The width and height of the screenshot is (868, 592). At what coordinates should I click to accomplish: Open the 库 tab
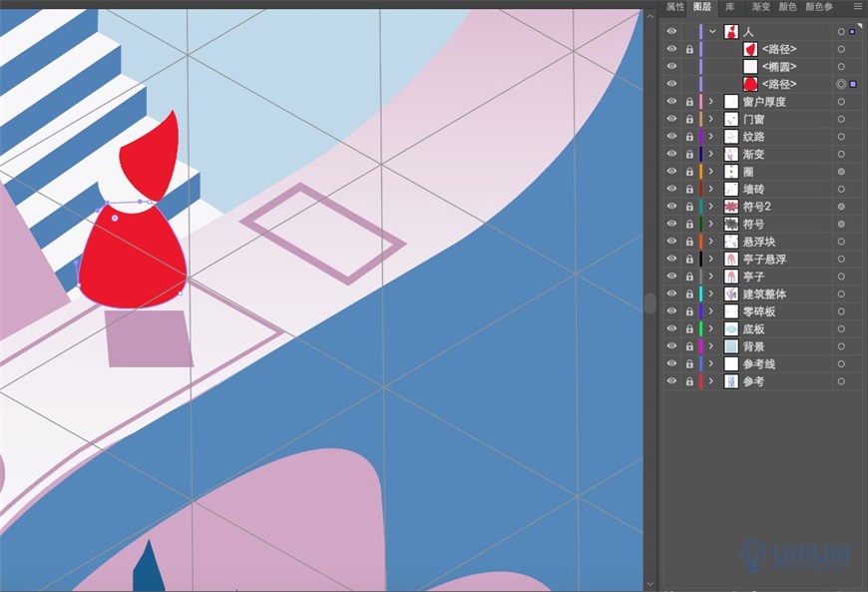[729, 7]
